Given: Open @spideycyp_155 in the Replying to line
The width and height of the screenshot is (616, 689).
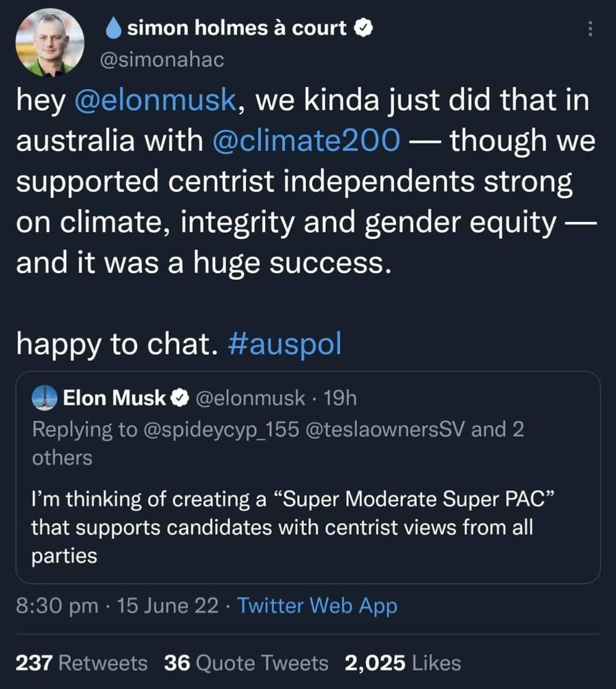Looking at the screenshot, I should (x=220, y=429).
